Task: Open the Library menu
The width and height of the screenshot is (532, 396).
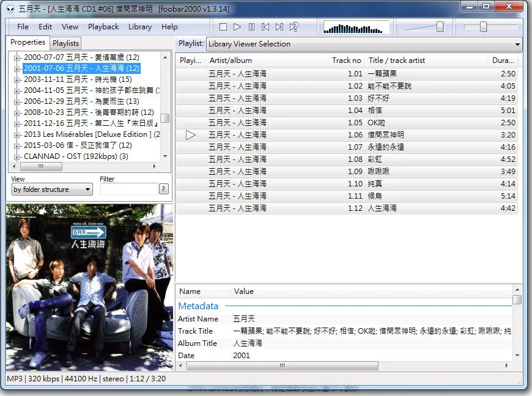Action: tap(140, 27)
